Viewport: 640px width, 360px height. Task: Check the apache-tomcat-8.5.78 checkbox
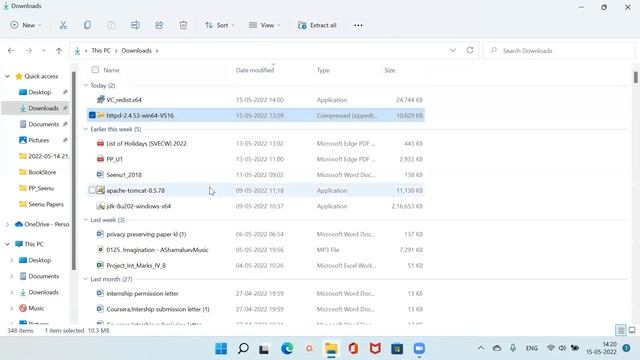(92, 190)
